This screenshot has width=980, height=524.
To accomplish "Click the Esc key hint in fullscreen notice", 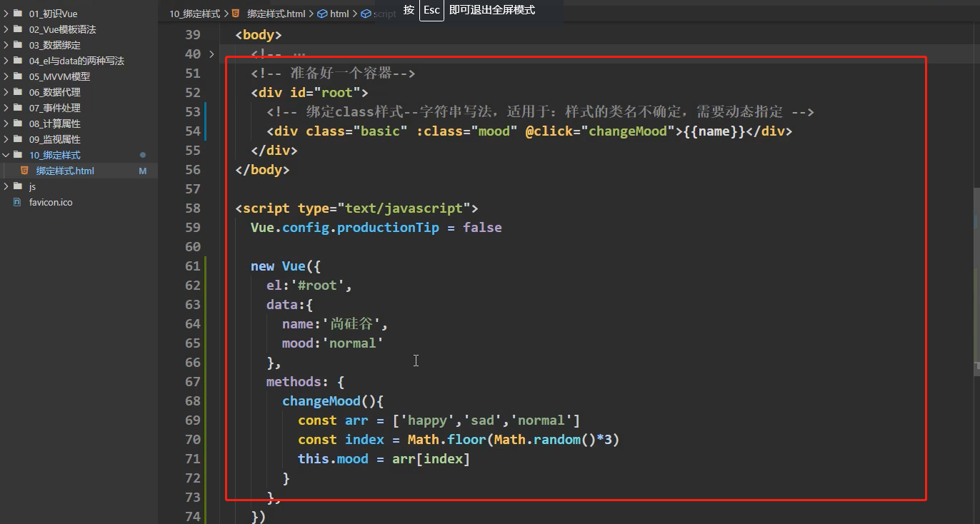I will pos(431,10).
